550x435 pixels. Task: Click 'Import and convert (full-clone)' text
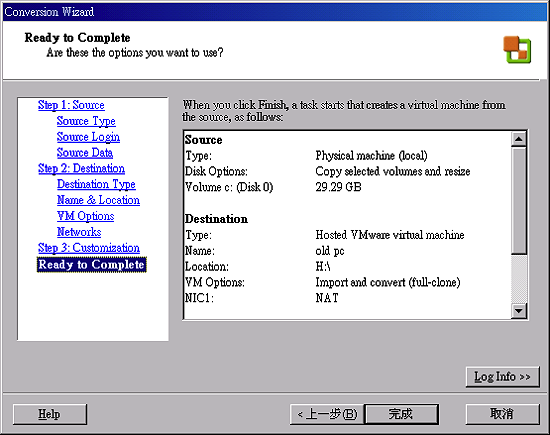click(388, 282)
